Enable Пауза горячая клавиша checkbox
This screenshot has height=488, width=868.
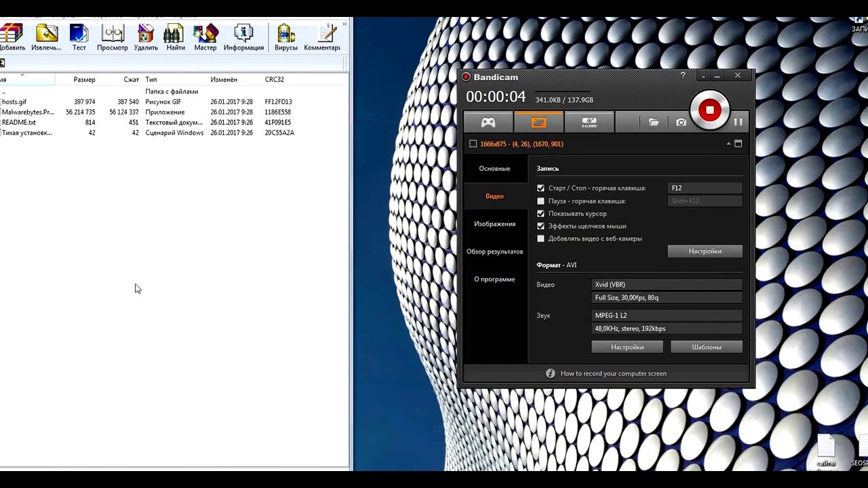(540, 201)
